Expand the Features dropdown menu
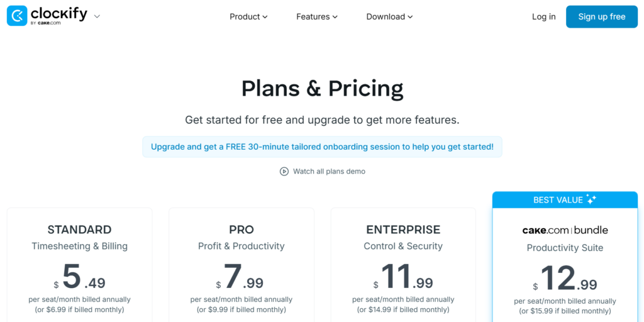 316,17
